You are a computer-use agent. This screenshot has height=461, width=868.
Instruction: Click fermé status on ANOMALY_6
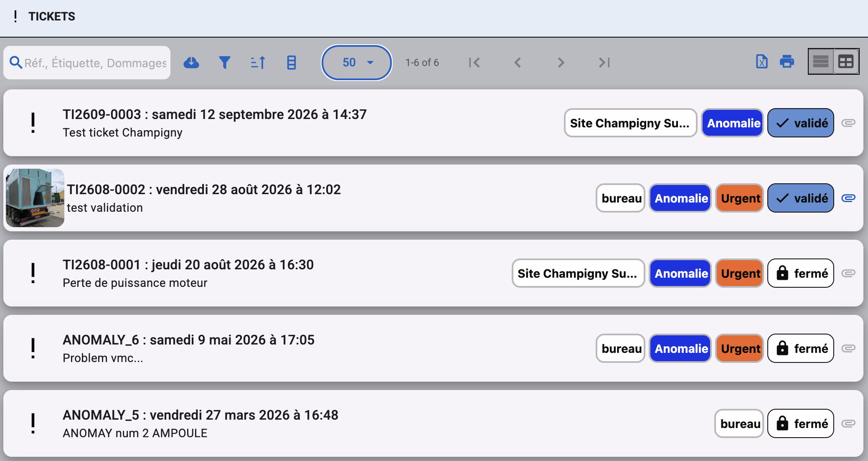pos(801,348)
